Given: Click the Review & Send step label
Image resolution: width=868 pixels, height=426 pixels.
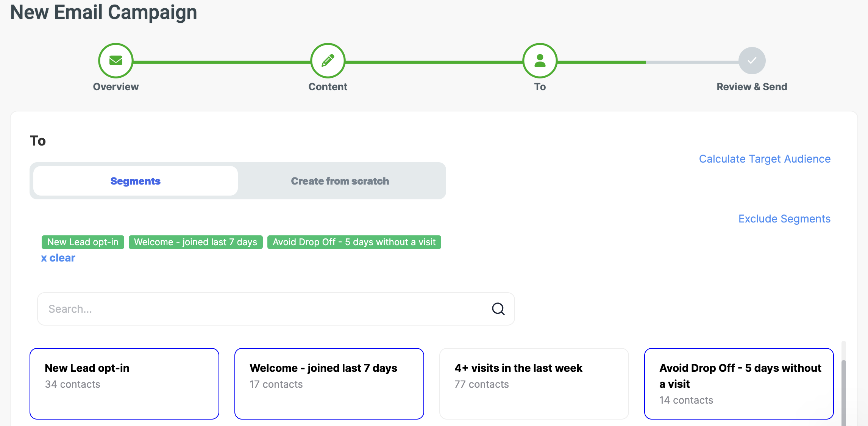Looking at the screenshot, I should tap(752, 87).
